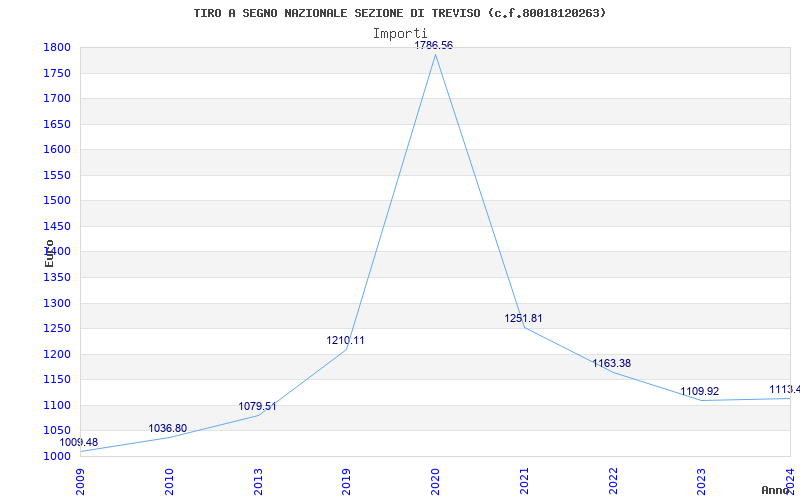
Task: Click the y-axis value 1150
Action: (57, 380)
